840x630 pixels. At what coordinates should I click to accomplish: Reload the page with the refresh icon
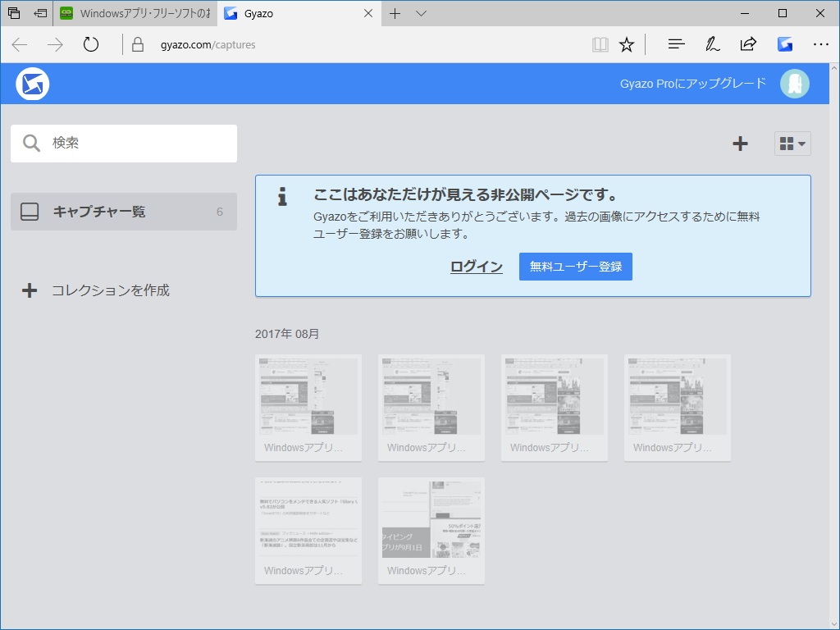point(89,44)
